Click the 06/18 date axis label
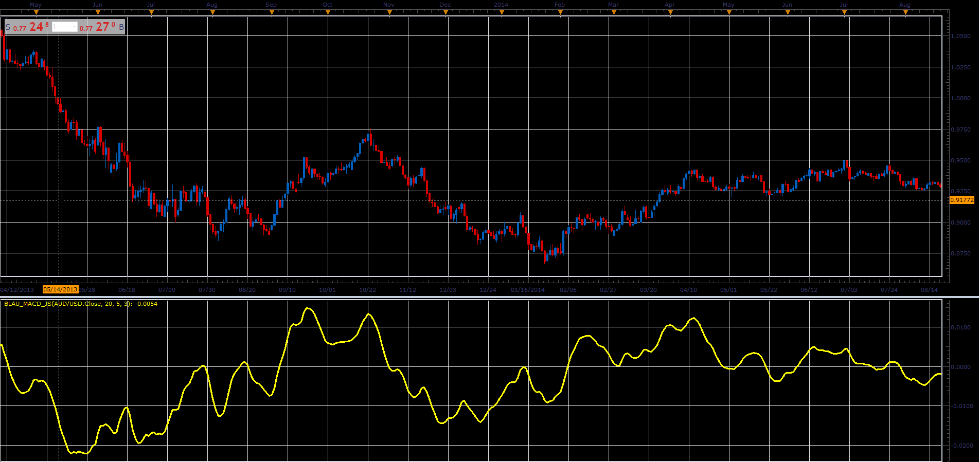Screen dimensions: 980x462 (127, 290)
